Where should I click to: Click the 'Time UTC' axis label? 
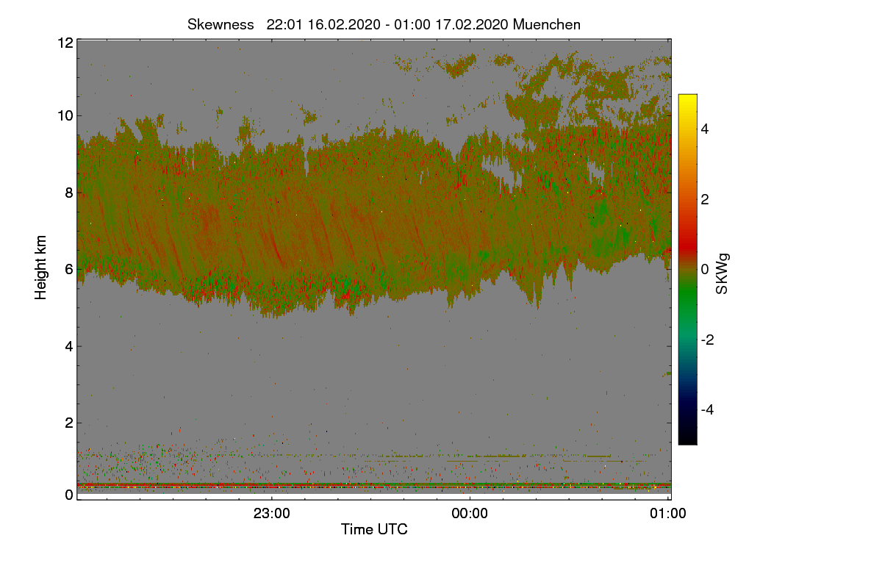374,529
